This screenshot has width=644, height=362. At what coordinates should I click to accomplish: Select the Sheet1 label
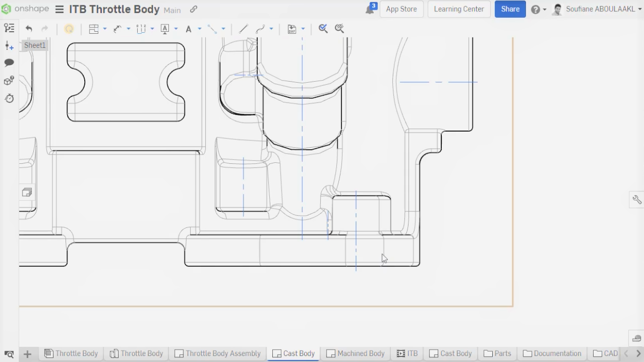35,45
